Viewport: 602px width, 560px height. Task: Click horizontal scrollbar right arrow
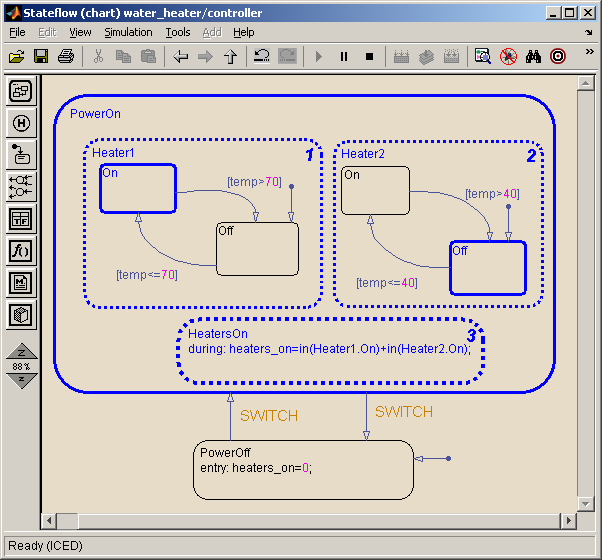tap(569, 521)
